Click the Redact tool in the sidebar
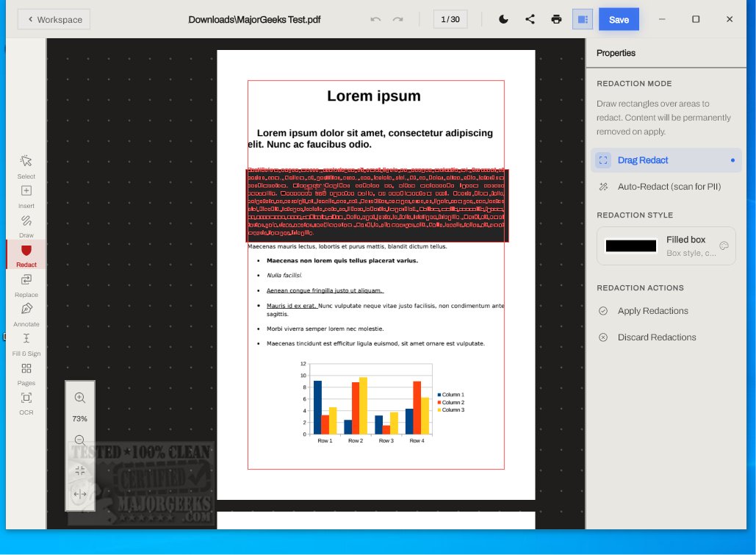The image size is (756, 555). pyautogui.click(x=26, y=255)
